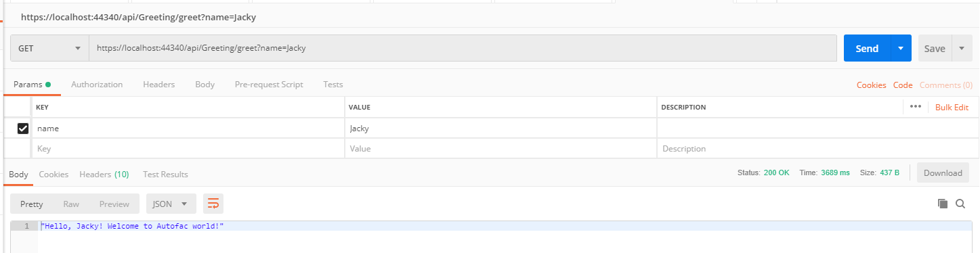Select the JSON format dropdown
This screenshot has width=980, height=253.
[x=171, y=204]
